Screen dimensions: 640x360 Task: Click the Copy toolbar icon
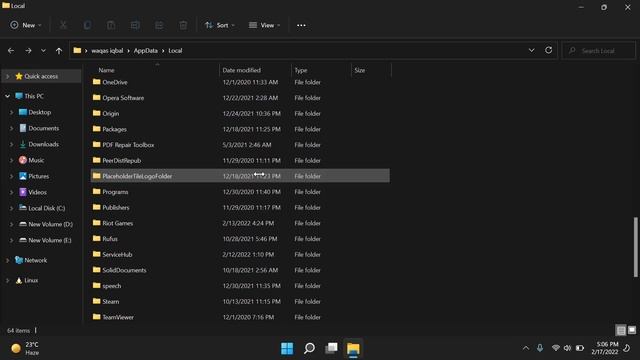point(87,25)
